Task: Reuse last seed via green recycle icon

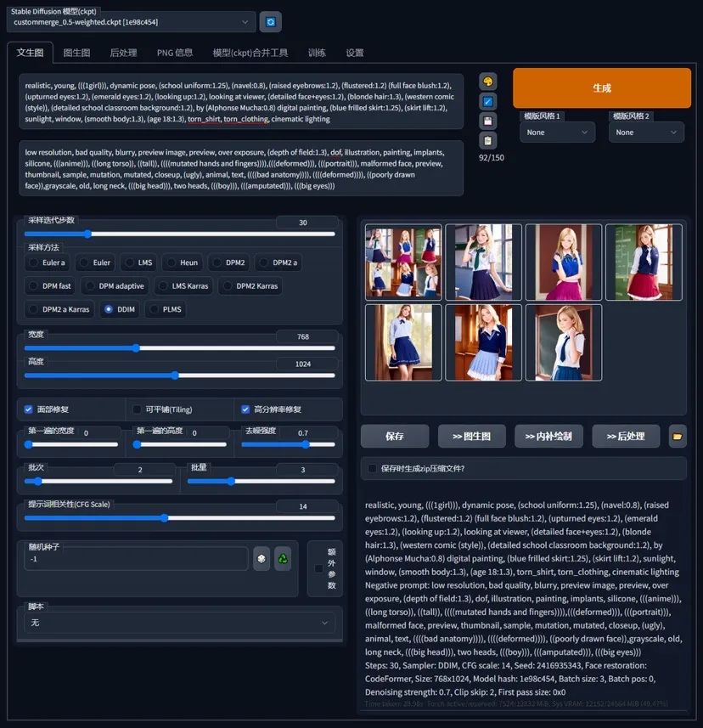Action: (283, 558)
